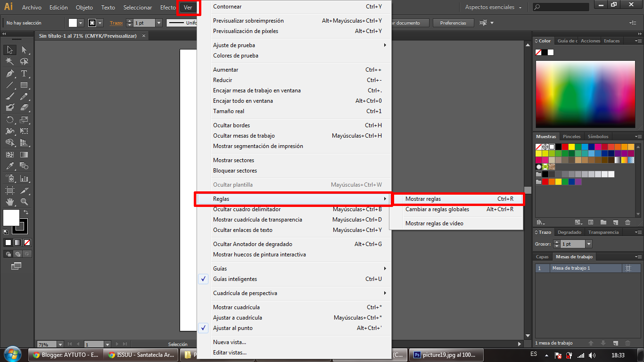Image resolution: width=644 pixels, height=362 pixels.
Task: Select the Shape Builder tool
Action: [9, 142]
